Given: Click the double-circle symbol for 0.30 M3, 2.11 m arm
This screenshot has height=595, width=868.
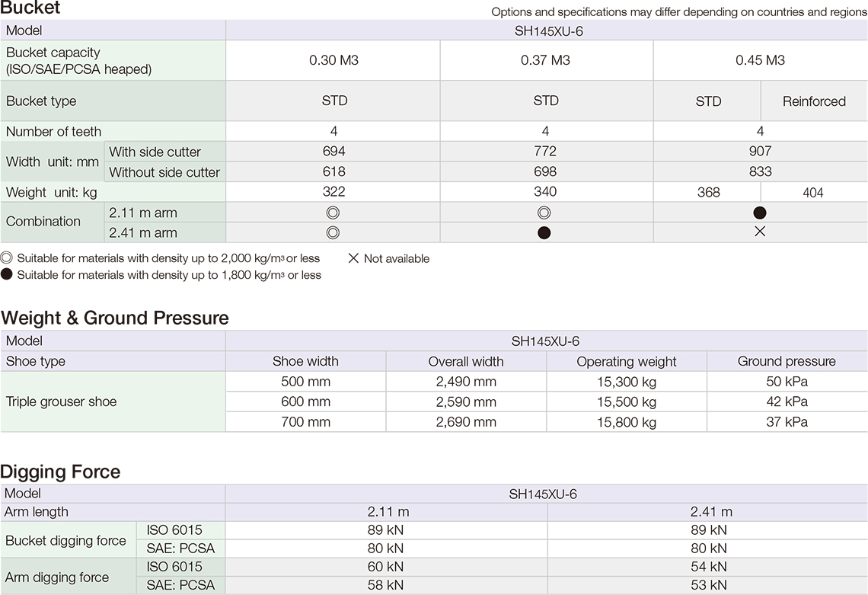Looking at the screenshot, I should (x=333, y=213).
